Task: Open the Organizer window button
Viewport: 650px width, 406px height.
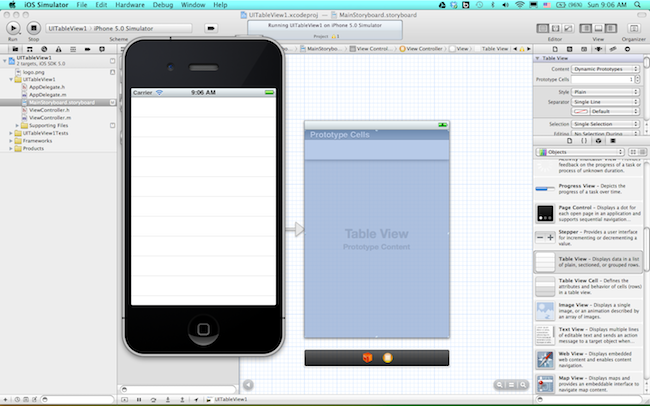Action: coord(634,28)
